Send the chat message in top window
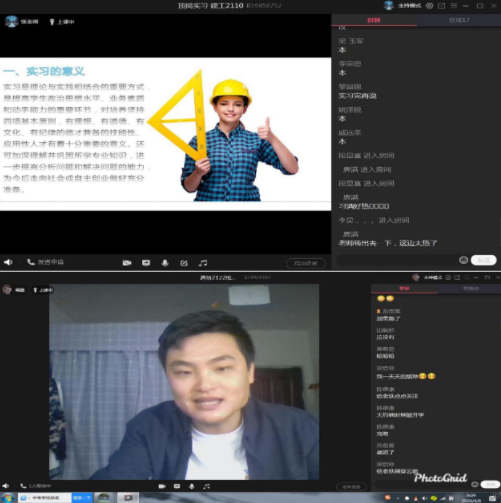Screen dimensions: 501x503 484,260
